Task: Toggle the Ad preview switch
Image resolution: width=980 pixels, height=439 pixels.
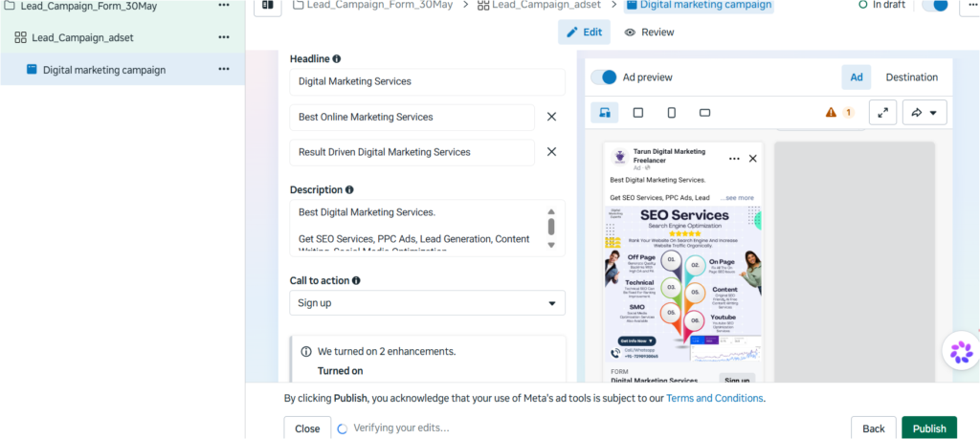Action: point(604,77)
